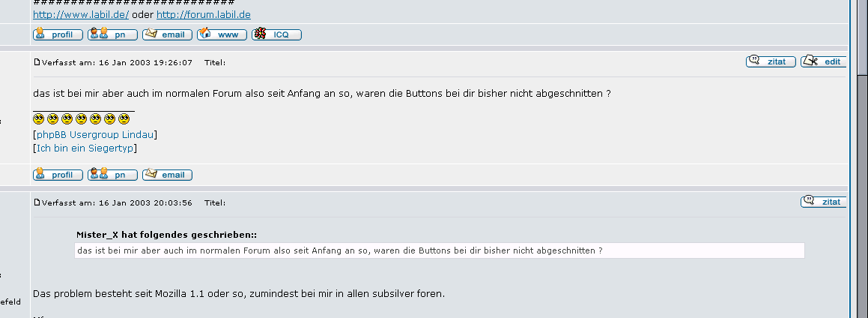Click the empty scrollbar track below the thumb
This screenshot has width=868, height=318.
pos(863,194)
